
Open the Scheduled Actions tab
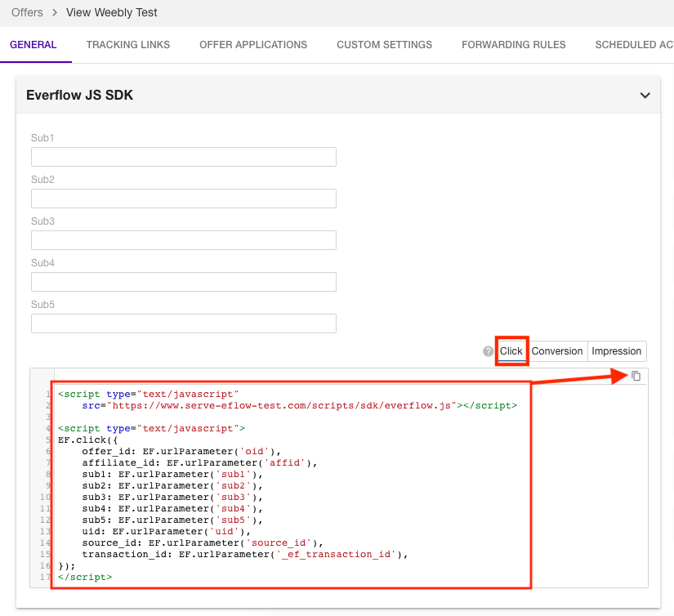(x=635, y=45)
